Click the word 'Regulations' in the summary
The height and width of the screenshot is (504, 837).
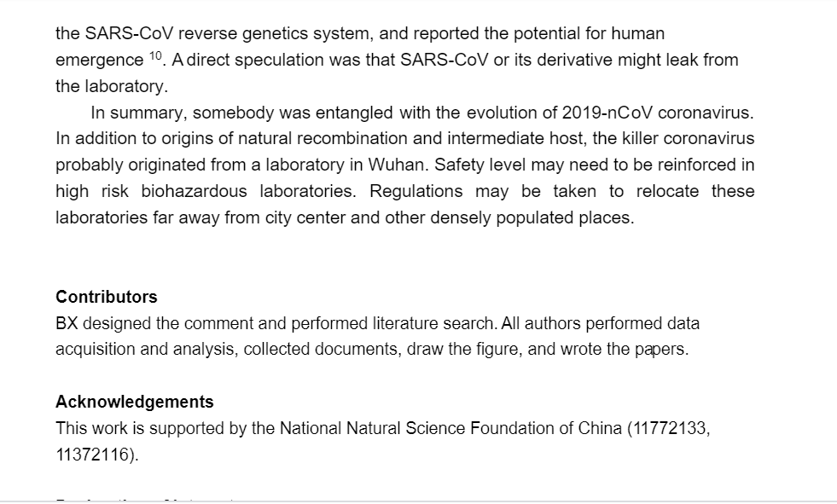(x=416, y=192)
